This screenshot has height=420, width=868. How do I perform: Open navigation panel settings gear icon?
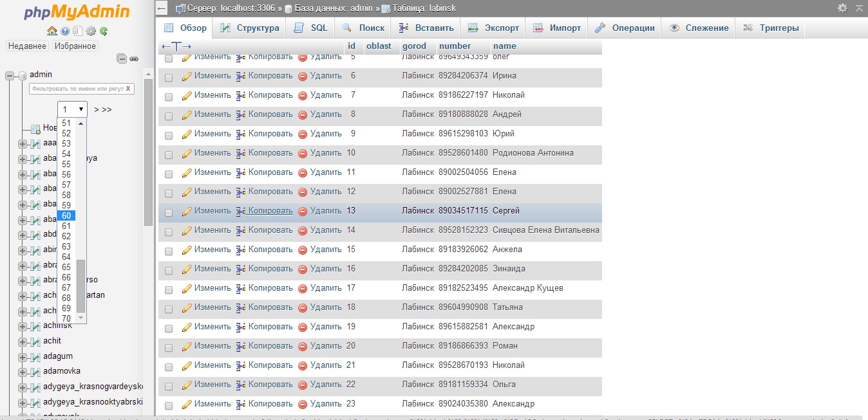coord(91,31)
